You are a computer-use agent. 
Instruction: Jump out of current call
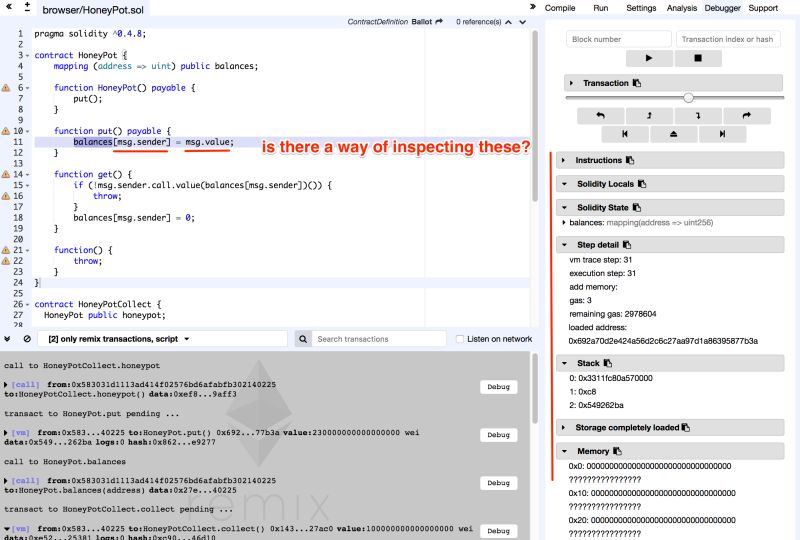click(673, 134)
